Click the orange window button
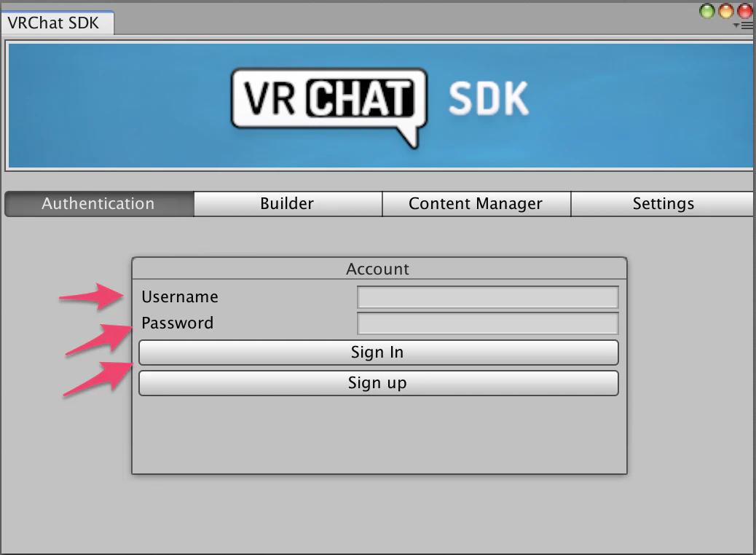The image size is (756, 555). coord(726,11)
